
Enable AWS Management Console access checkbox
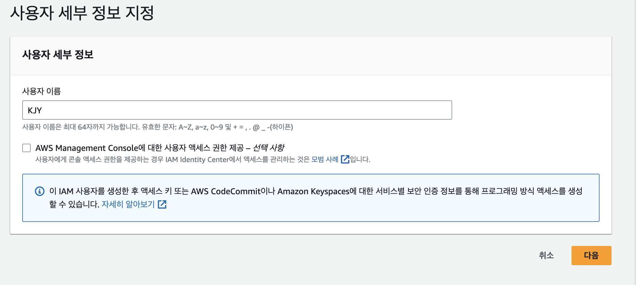click(26, 148)
